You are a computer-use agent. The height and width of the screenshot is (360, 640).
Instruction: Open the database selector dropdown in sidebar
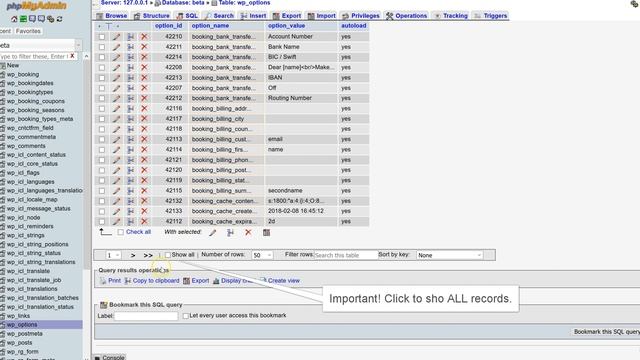click(41, 45)
